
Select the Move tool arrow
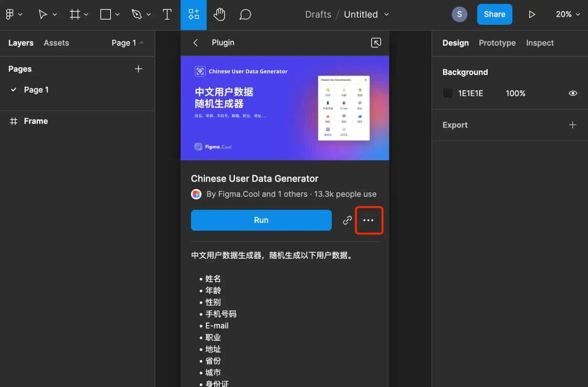click(43, 15)
